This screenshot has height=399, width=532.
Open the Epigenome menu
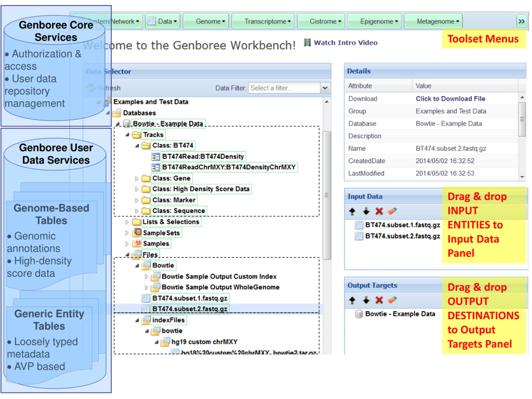click(x=374, y=21)
